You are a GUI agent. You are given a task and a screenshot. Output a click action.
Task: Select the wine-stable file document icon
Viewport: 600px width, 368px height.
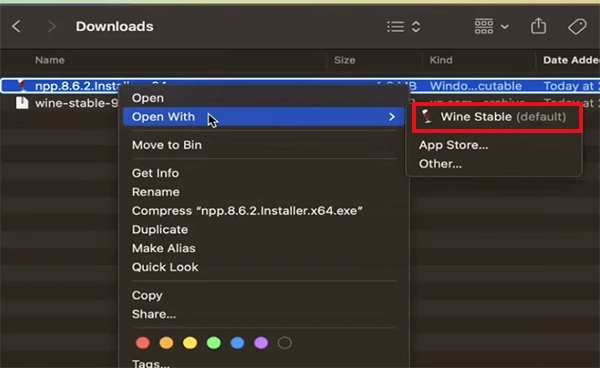22,103
